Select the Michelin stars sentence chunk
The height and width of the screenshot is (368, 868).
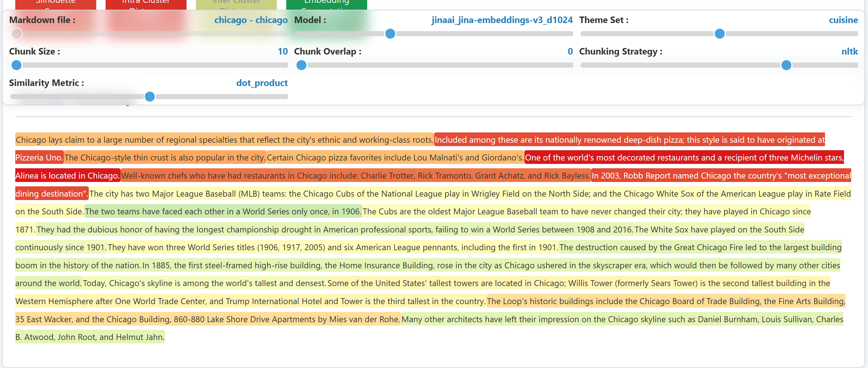tap(684, 158)
